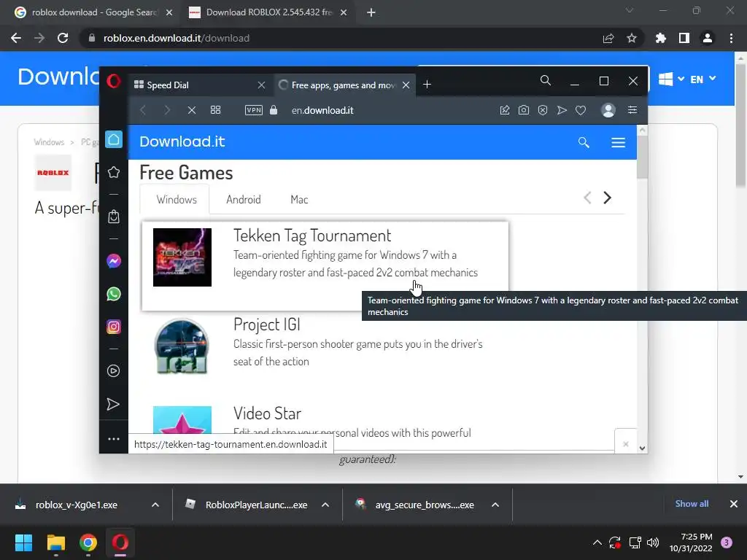This screenshot has height=560, width=747.
Task: Open Instagram in Opera sidebar
Action: 113,327
